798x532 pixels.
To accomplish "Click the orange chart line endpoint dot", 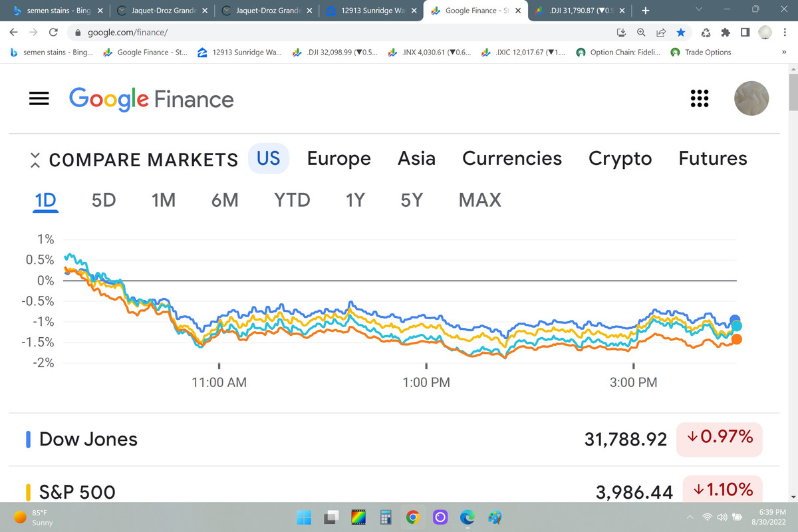I will (737, 339).
